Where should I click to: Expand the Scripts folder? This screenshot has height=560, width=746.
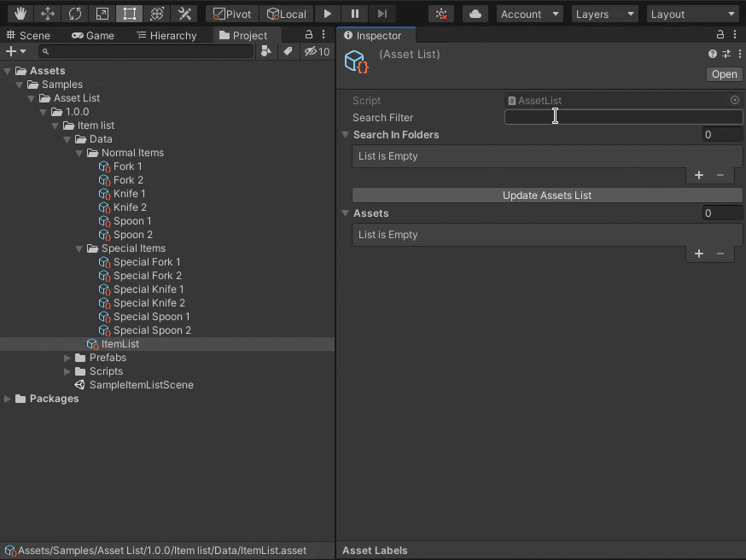tap(67, 371)
